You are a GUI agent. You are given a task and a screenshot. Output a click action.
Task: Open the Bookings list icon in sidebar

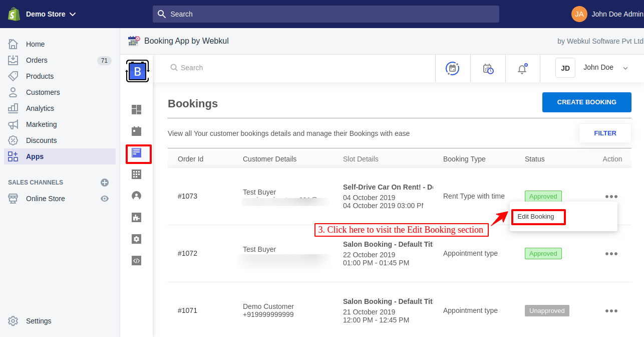pyautogui.click(x=136, y=154)
